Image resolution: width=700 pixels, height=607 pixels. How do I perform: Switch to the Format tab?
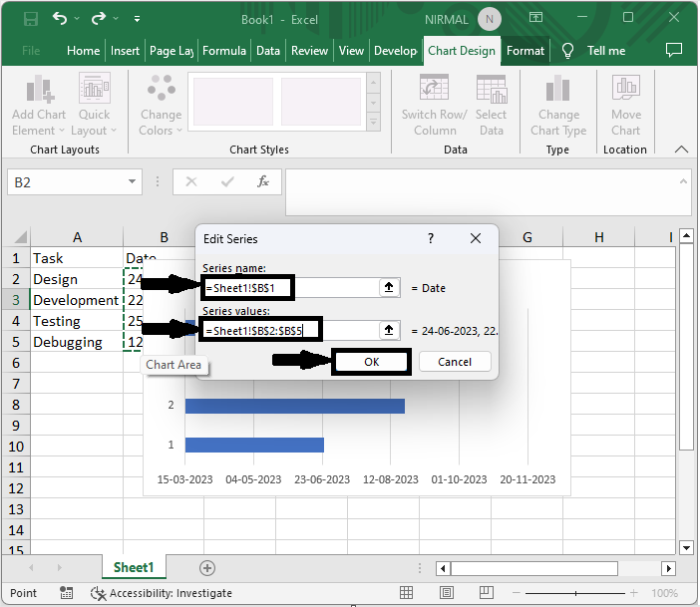(x=525, y=51)
